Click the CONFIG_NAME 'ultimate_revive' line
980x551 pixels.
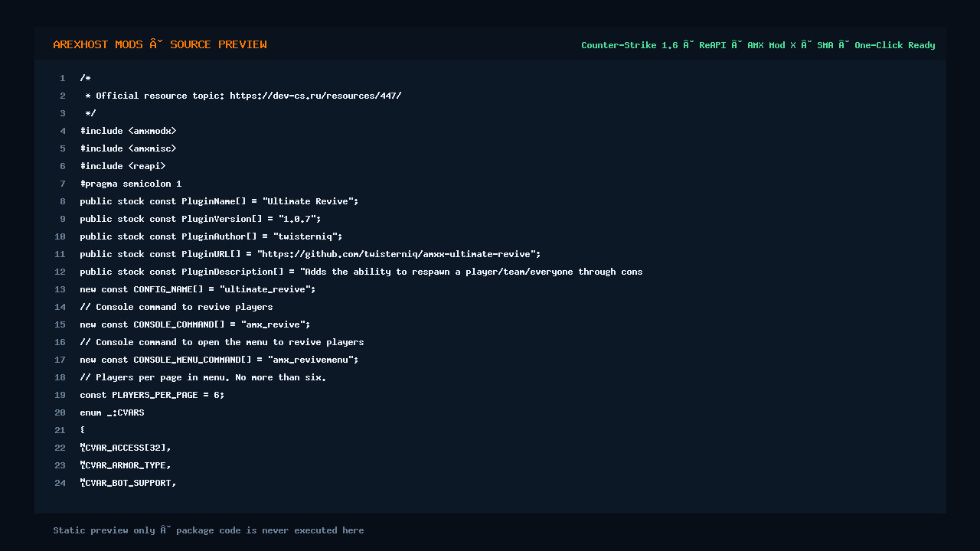(x=198, y=289)
